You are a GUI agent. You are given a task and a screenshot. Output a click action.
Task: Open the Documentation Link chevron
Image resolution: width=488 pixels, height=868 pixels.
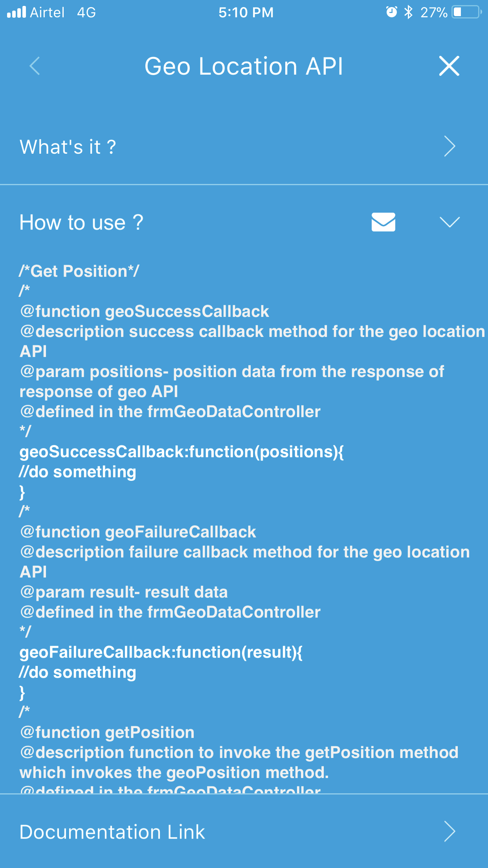[449, 831]
